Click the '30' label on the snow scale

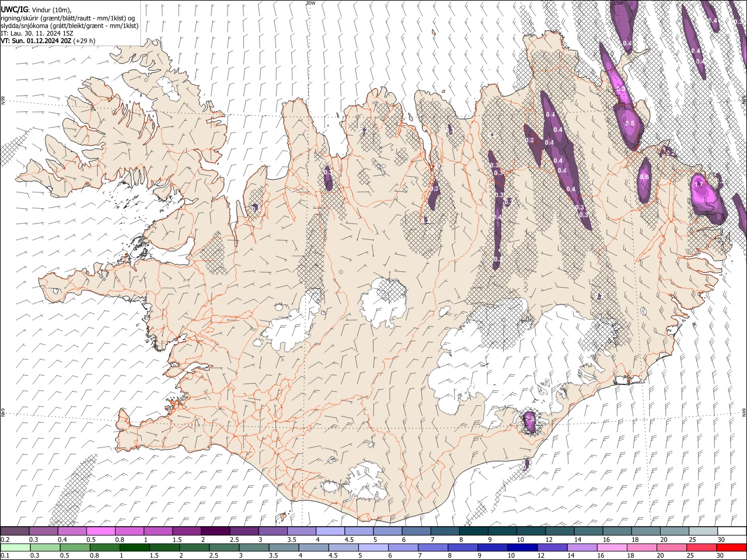point(721,539)
